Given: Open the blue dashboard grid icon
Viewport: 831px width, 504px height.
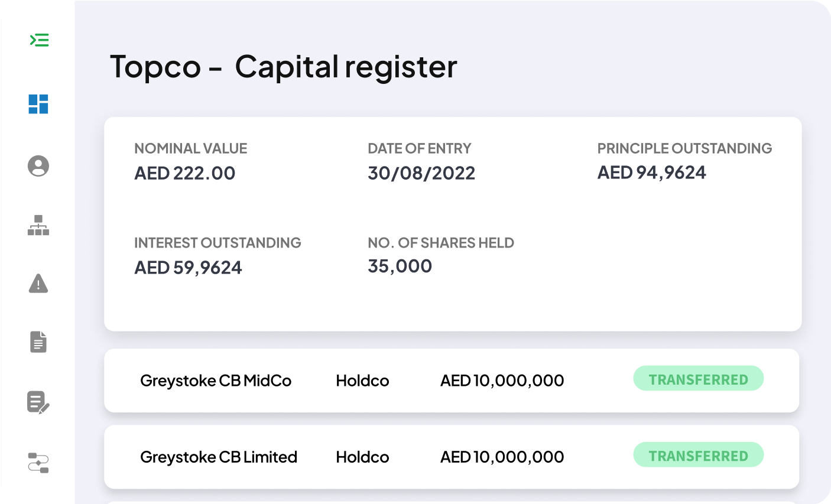Looking at the screenshot, I should (x=38, y=104).
